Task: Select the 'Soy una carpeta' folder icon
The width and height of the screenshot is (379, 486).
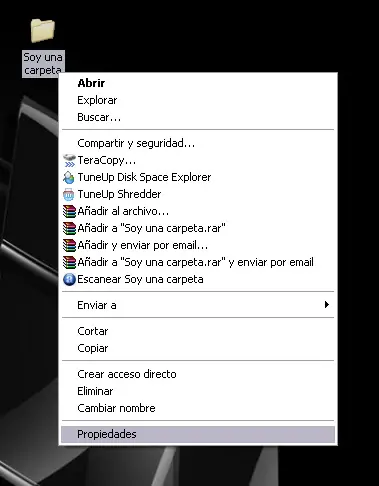Action: (x=43, y=31)
